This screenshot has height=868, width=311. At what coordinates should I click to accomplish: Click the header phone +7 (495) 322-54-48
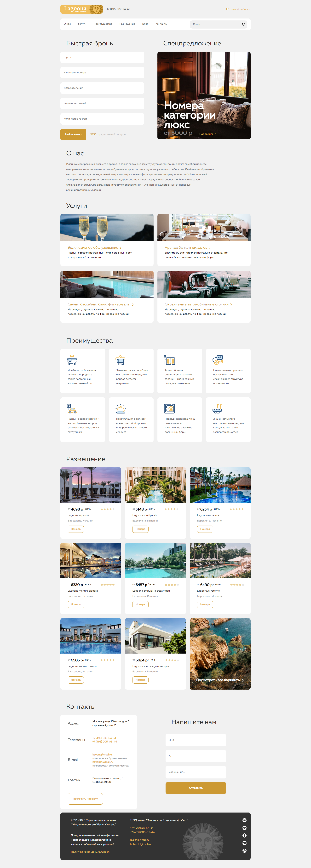(x=118, y=9)
